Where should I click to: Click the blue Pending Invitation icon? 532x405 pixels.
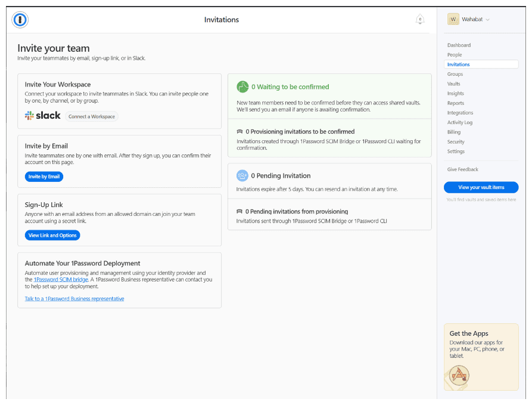pos(242,175)
